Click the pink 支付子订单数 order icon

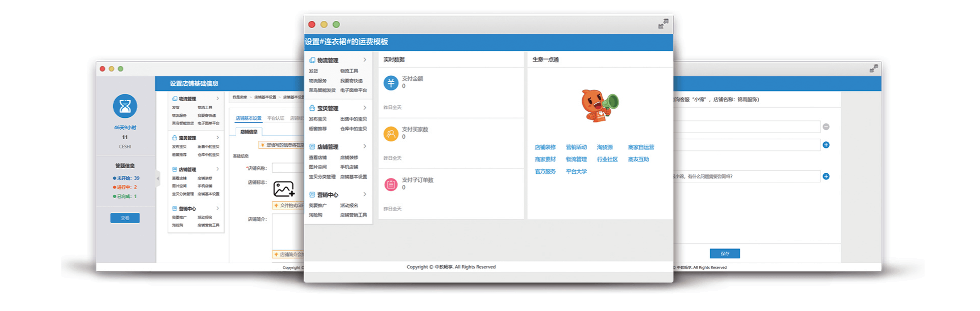pyautogui.click(x=390, y=184)
